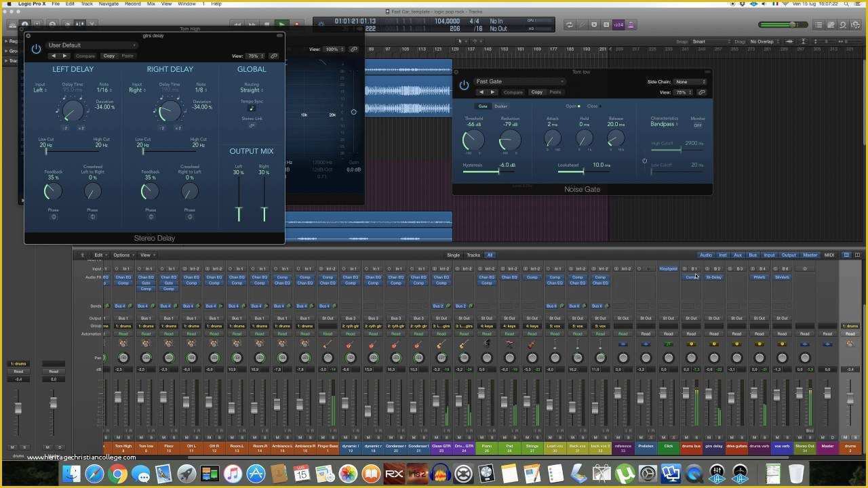Toggle the purple count-in 1234 button
Screen dimensions: 868x488
[618, 25]
